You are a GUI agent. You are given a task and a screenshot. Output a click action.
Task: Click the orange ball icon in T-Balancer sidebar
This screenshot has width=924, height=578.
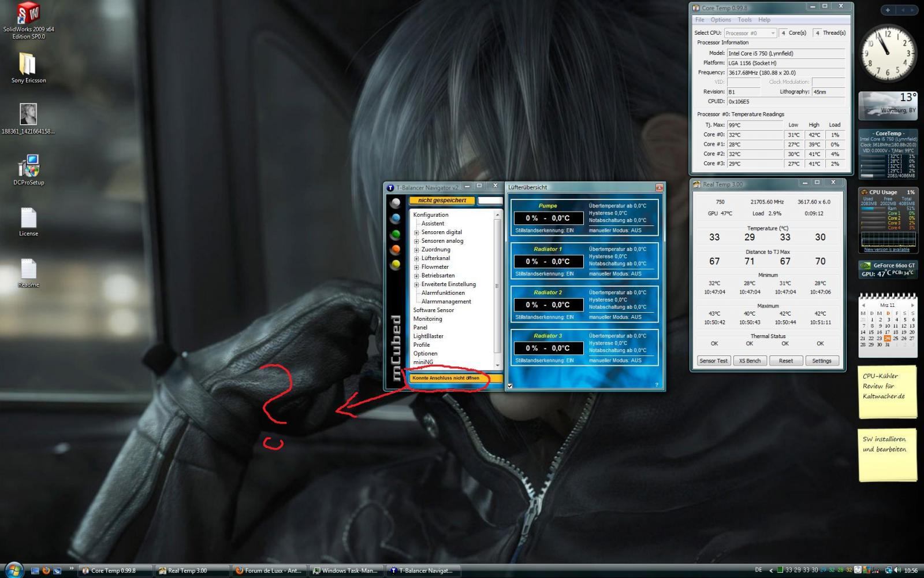pos(396,250)
